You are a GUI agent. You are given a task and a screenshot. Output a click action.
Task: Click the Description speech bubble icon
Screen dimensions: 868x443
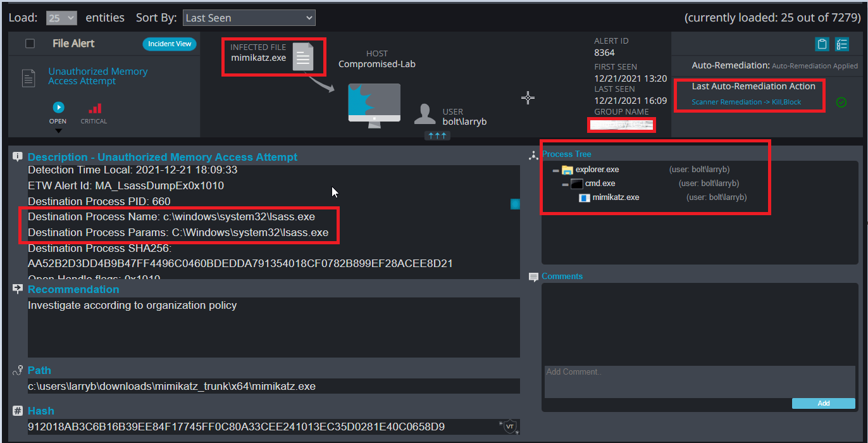click(x=18, y=157)
